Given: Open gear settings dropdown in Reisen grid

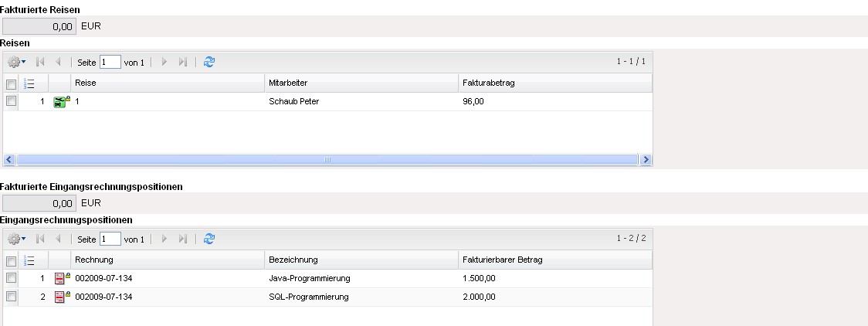Looking at the screenshot, I should [x=17, y=63].
